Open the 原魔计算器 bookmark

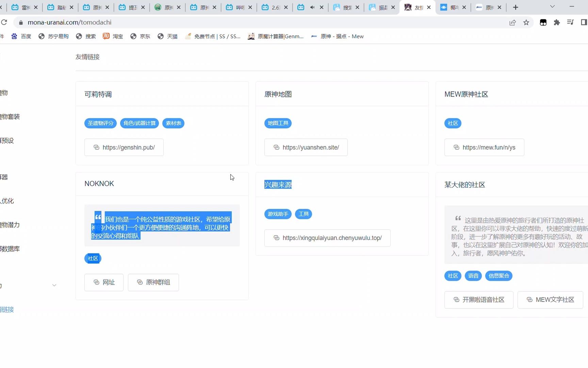coord(276,36)
